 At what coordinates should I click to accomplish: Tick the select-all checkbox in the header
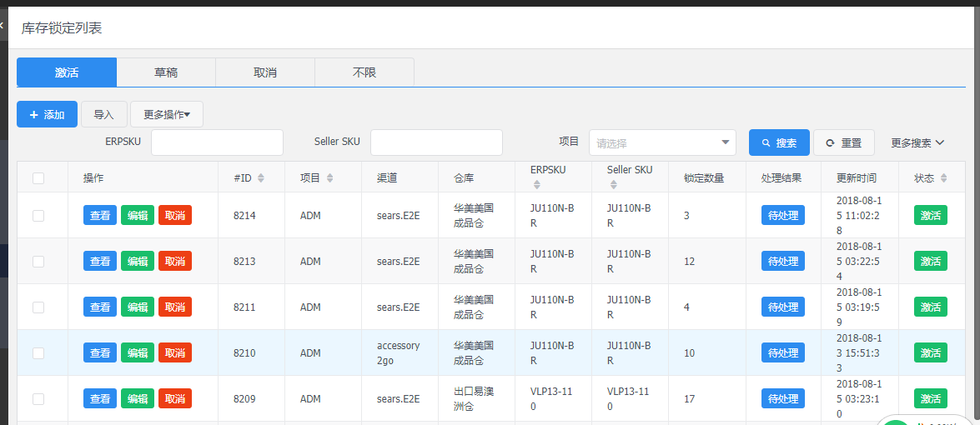(x=38, y=177)
